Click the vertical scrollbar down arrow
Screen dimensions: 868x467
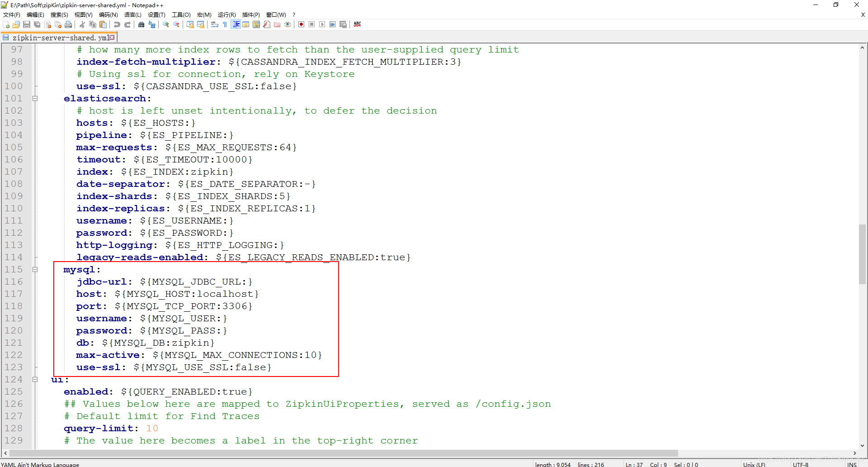[862, 445]
